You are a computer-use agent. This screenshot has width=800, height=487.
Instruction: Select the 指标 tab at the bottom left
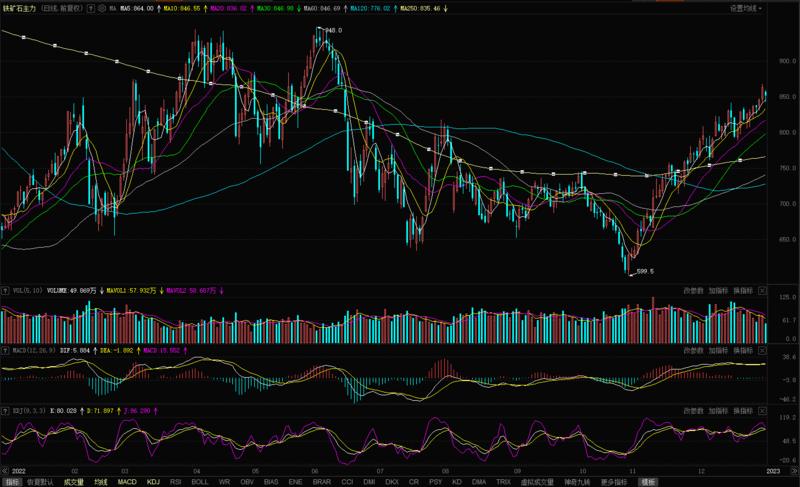[11, 482]
